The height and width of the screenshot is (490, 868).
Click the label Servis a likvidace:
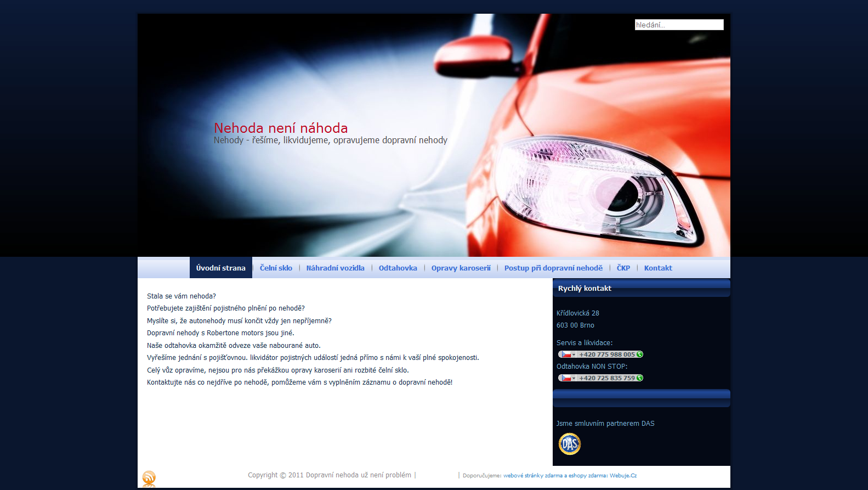[585, 342]
